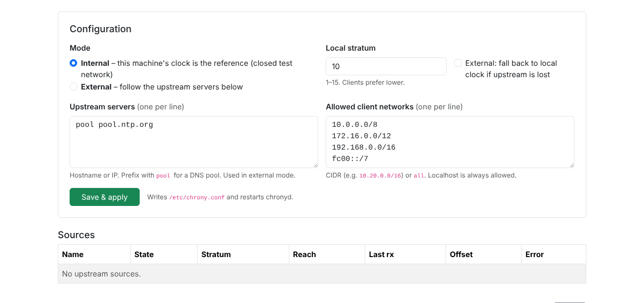Screen dimensions: 644x303
Task: Click the 'No upstream sources.' table row
Action: point(322,274)
